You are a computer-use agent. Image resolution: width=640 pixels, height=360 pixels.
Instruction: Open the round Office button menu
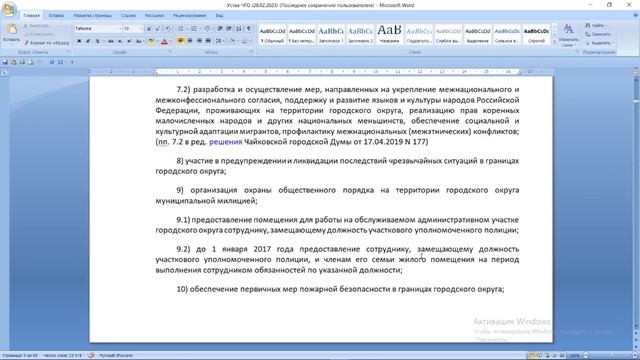(9, 9)
